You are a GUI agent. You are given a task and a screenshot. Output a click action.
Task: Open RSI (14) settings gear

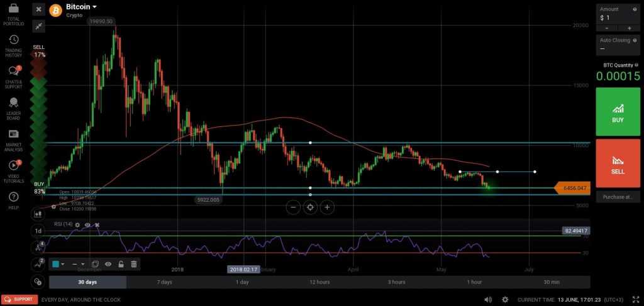[x=77, y=225]
